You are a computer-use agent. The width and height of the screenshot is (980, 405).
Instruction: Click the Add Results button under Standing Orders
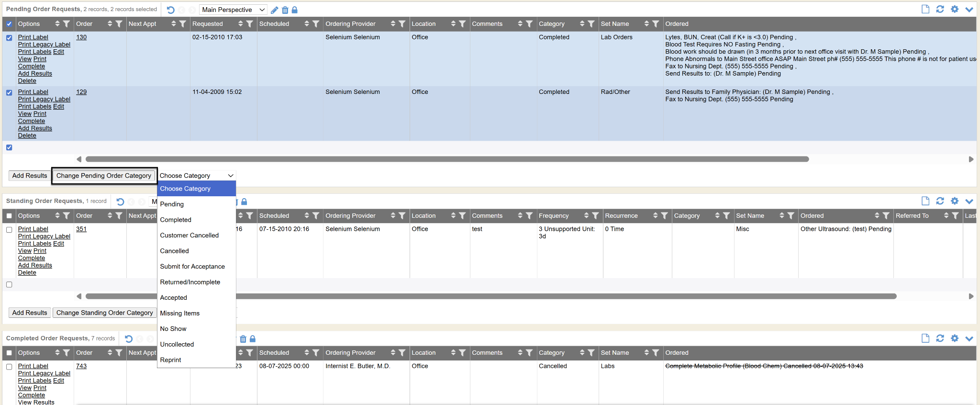[x=30, y=313]
